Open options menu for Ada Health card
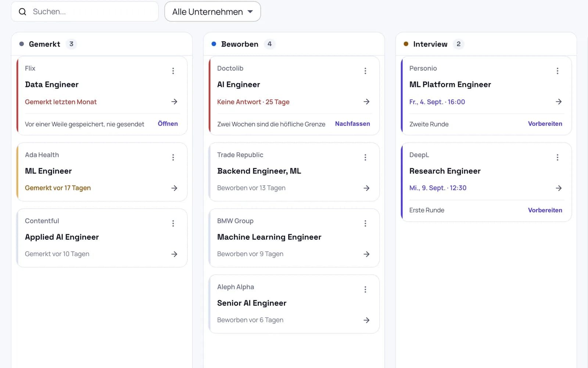Image resolution: width=588 pixels, height=368 pixels. point(173,158)
